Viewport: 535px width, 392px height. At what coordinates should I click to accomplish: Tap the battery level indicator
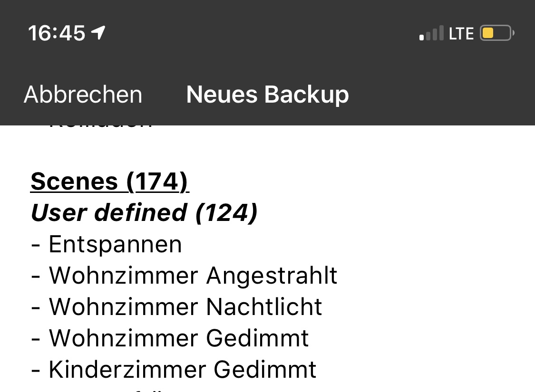[496, 33]
